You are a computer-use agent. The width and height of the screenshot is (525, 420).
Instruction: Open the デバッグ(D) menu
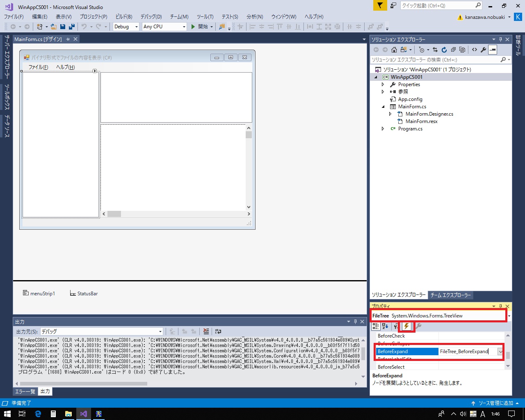tap(151, 16)
